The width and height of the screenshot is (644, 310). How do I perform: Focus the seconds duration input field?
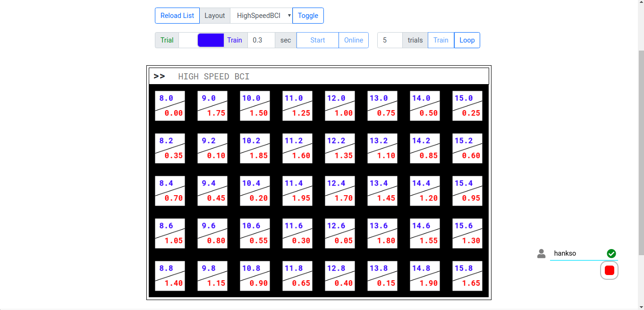(x=261, y=40)
